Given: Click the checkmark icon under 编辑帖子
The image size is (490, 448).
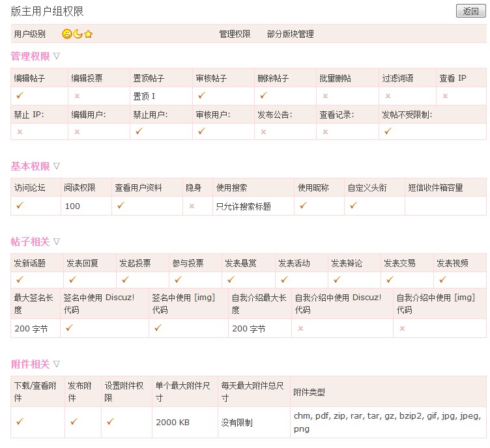Looking at the screenshot, I should coord(20,96).
